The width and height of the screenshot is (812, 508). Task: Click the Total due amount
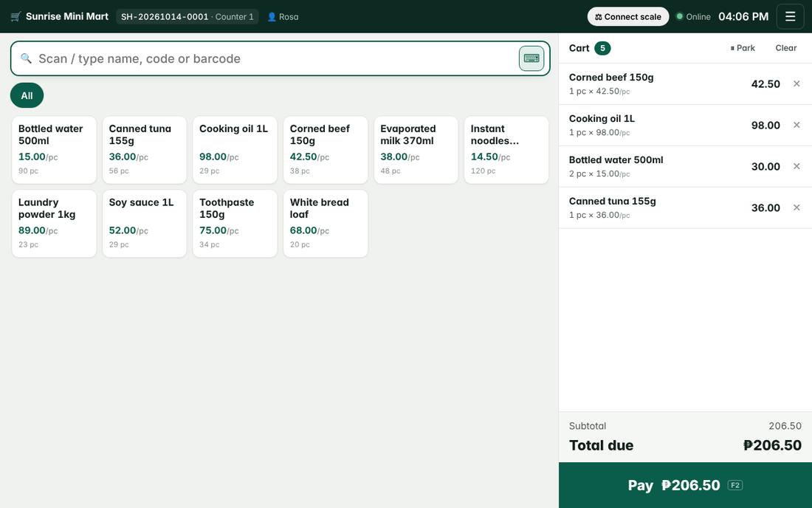772,445
